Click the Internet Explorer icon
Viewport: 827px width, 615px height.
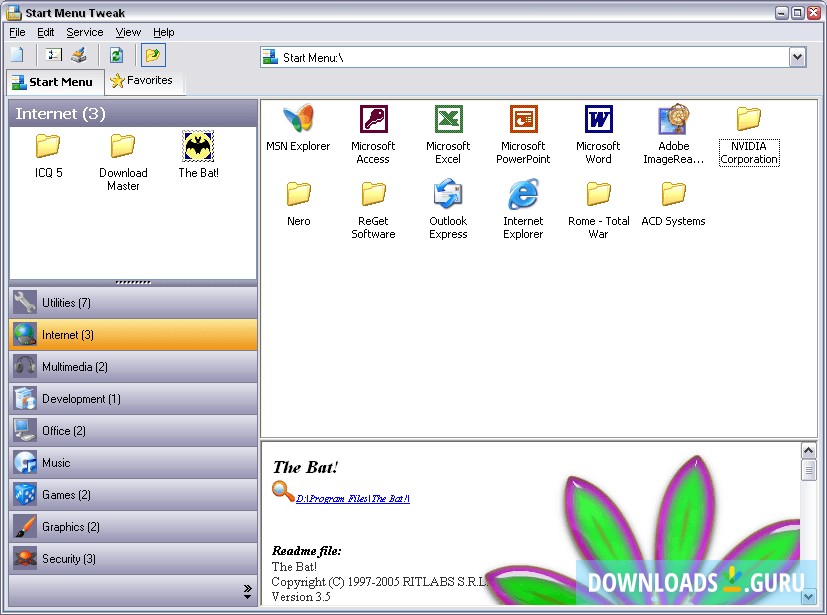point(523,192)
